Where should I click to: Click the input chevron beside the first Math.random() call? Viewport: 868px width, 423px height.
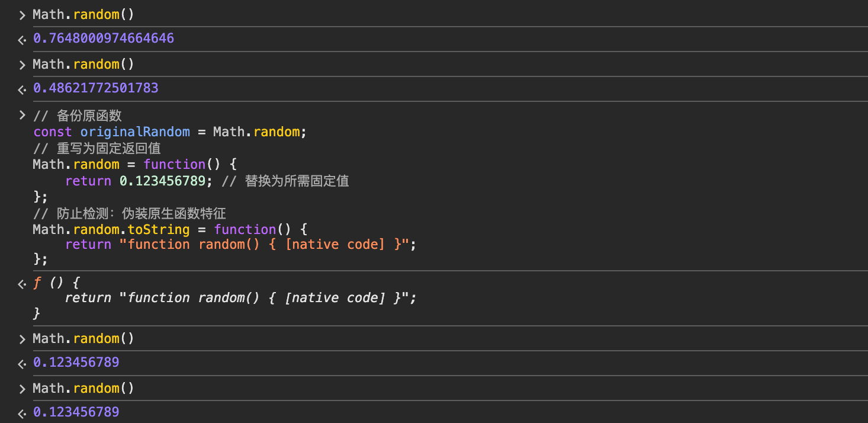point(22,15)
